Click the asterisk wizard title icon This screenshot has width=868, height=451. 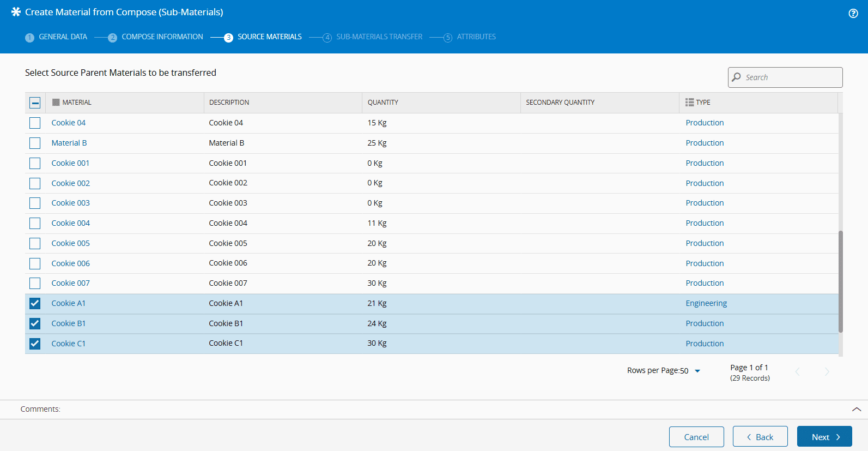16,12
